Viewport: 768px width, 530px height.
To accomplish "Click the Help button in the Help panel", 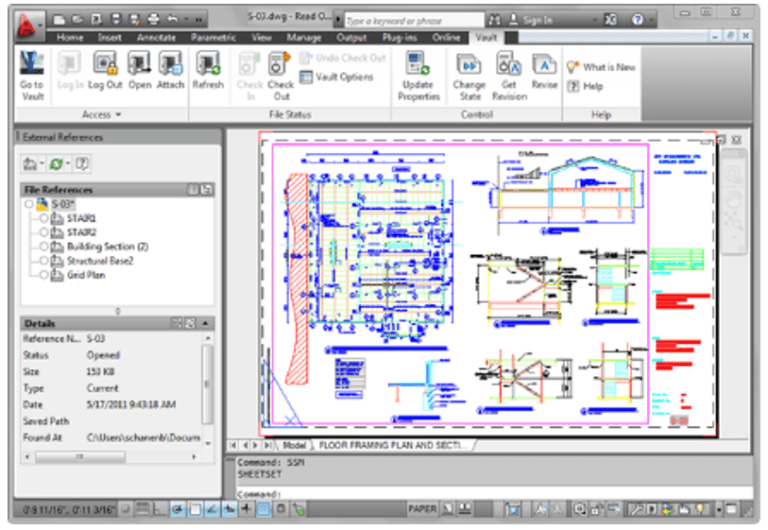I will (585, 87).
